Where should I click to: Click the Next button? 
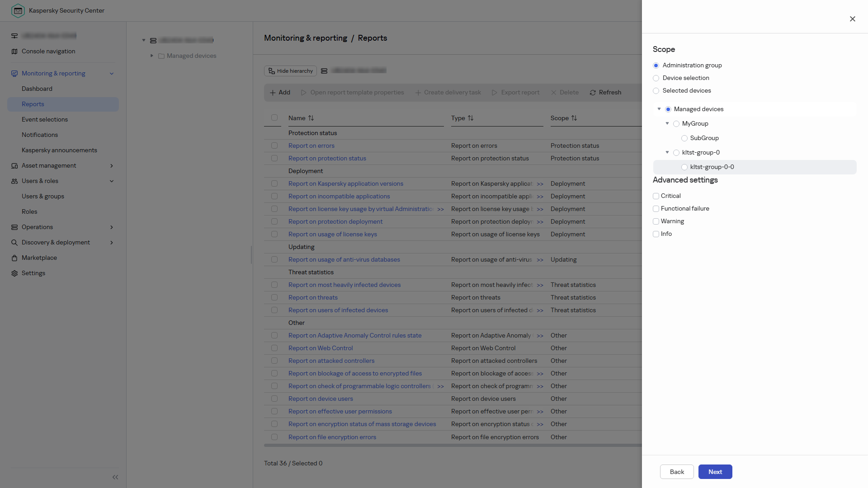(715, 472)
